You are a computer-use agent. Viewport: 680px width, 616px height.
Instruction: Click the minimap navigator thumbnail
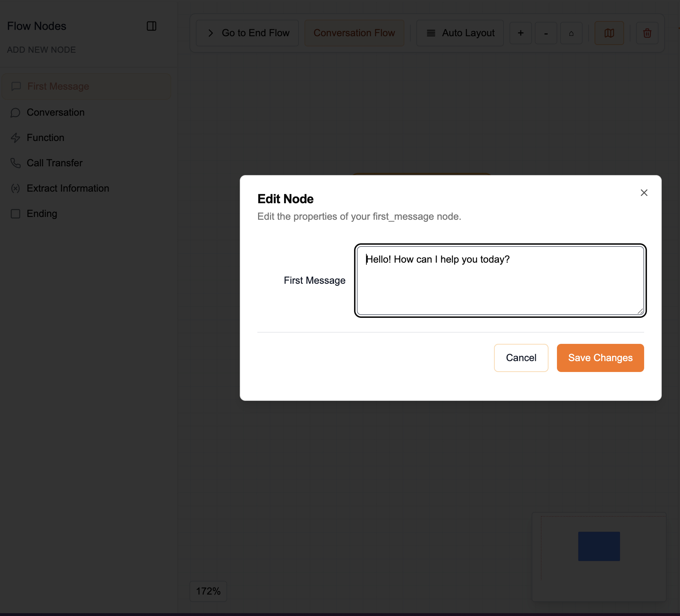(x=598, y=547)
